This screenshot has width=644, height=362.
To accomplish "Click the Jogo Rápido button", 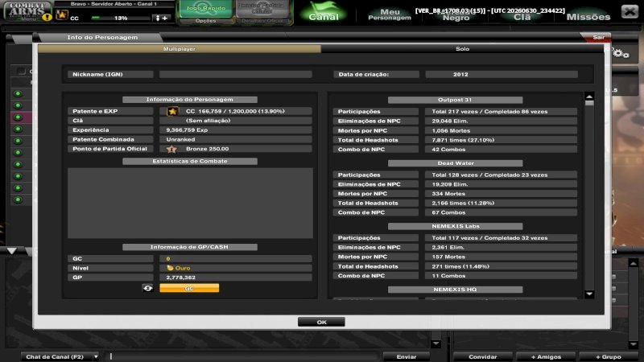I will coord(206,9).
